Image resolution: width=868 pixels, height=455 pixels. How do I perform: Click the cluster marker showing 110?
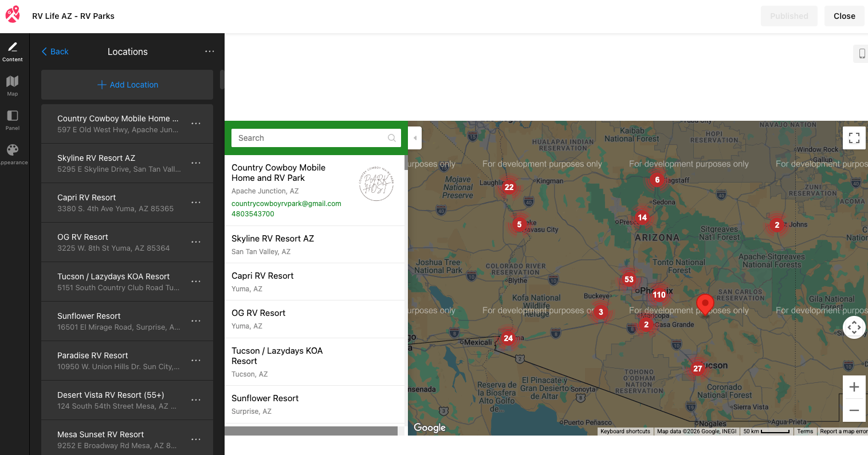(659, 295)
